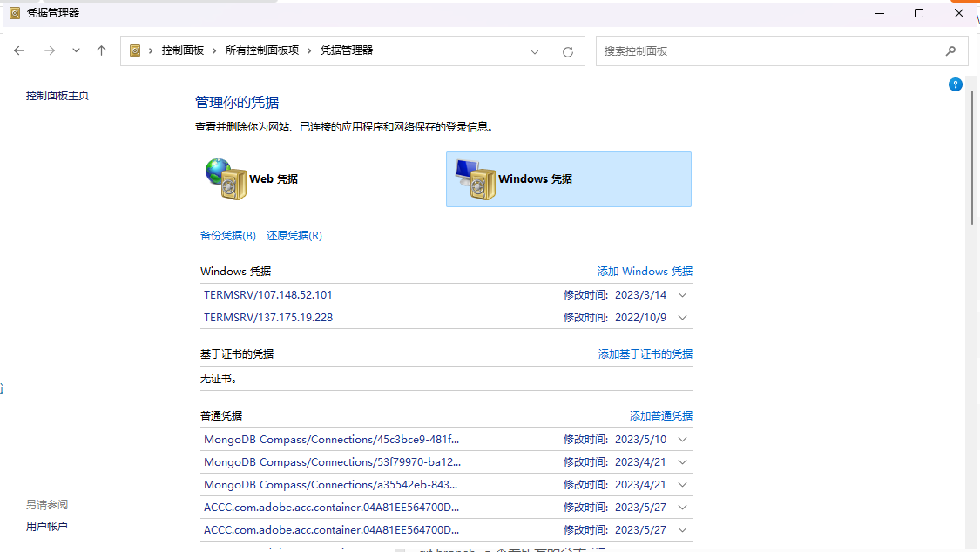Select TERMSRV/137.175.19.228 credential text
Screen dimensions: 980x552
point(268,318)
